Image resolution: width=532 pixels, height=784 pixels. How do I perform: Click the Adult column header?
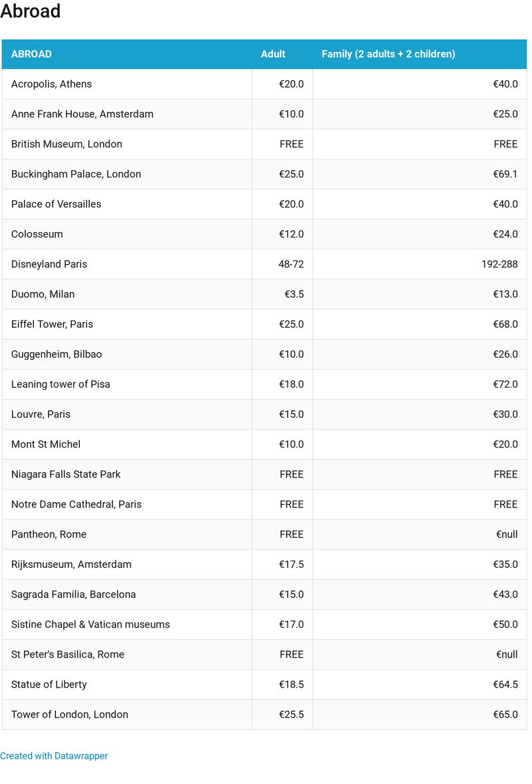click(273, 54)
